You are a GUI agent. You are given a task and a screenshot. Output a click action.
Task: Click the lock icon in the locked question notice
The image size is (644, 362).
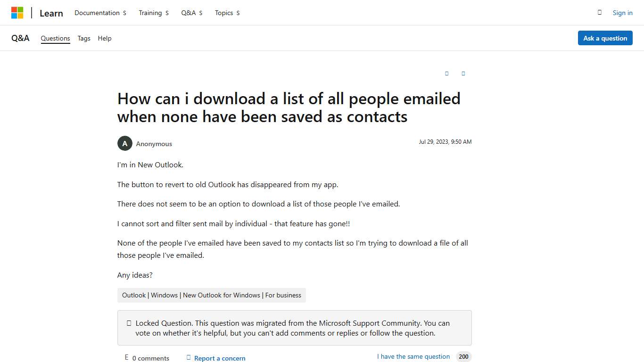point(128,322)
